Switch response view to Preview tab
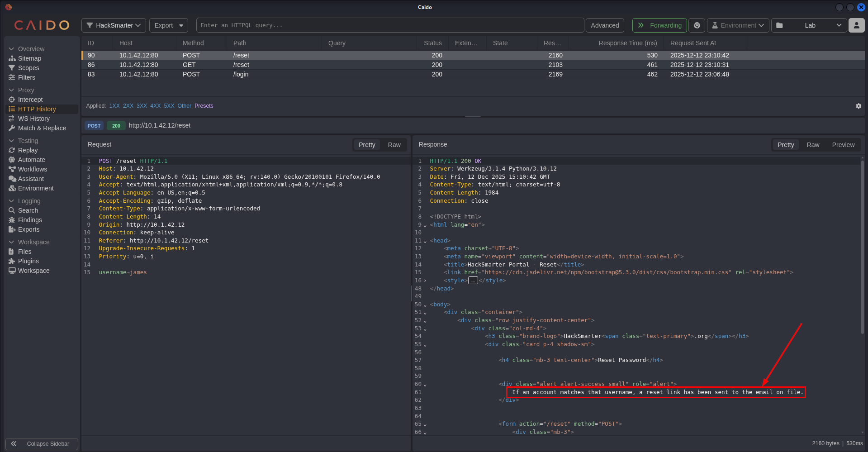This screenshot has height=452, width=868. click(x=843, y=145)
